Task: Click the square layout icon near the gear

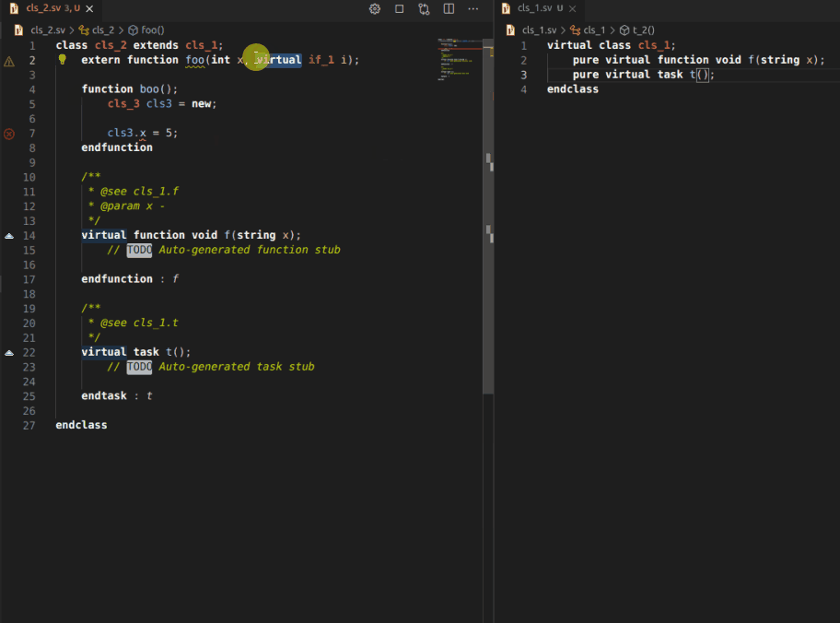Action: (x=399, y=8)
